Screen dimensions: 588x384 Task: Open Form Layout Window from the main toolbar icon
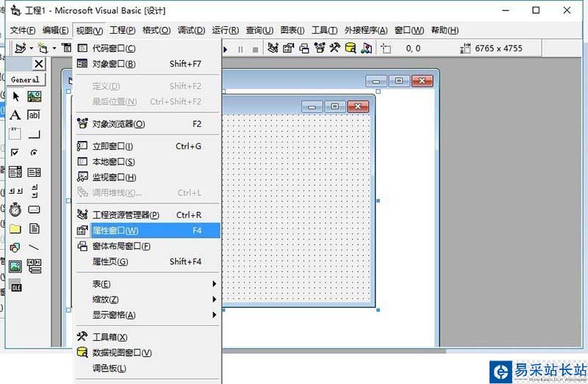pos(304,48)
